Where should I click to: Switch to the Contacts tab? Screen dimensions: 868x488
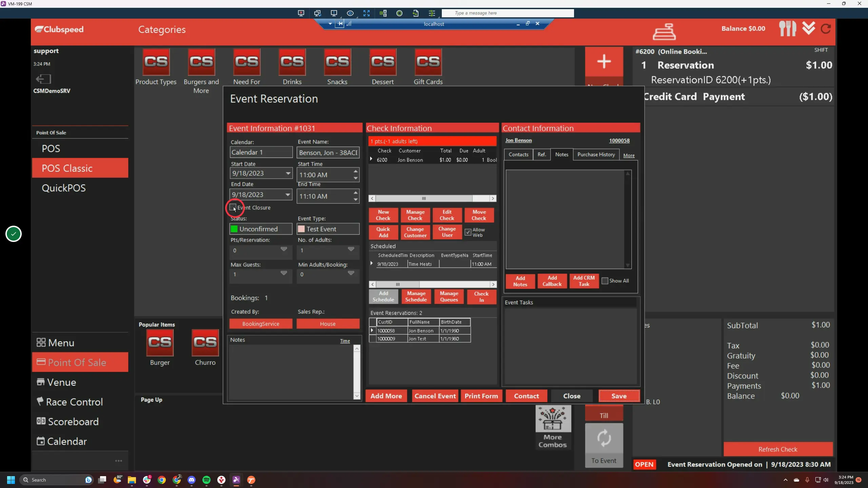(x=518, y=155)
